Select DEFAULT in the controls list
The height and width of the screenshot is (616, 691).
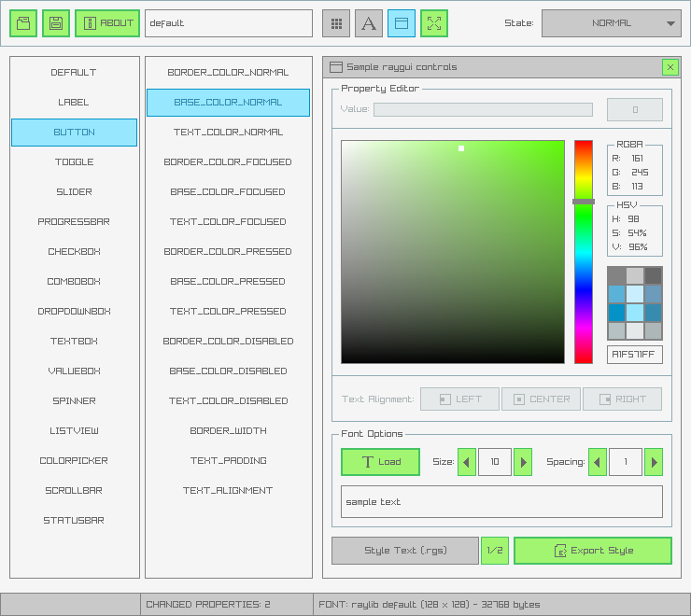pos(74,72)
